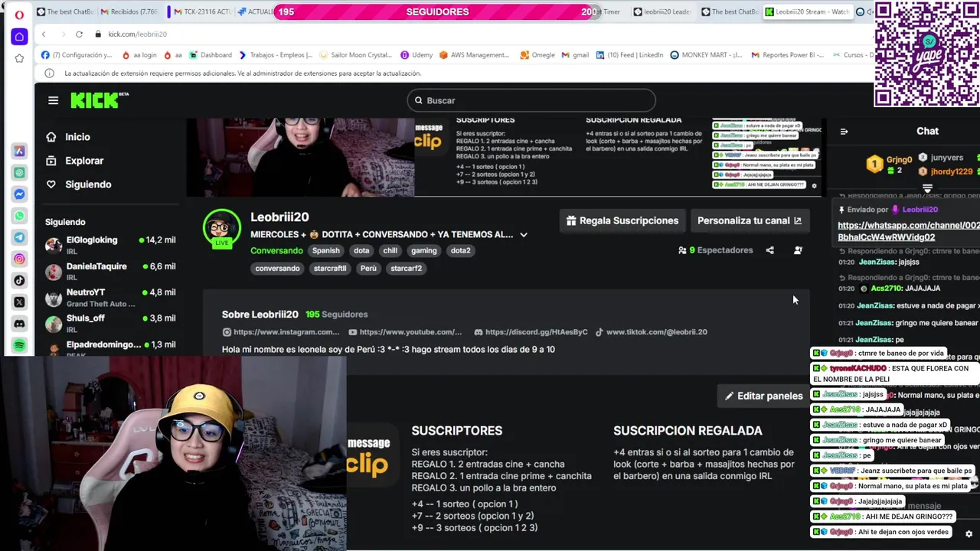
Task: Select the dota tag
Action: 361,250
